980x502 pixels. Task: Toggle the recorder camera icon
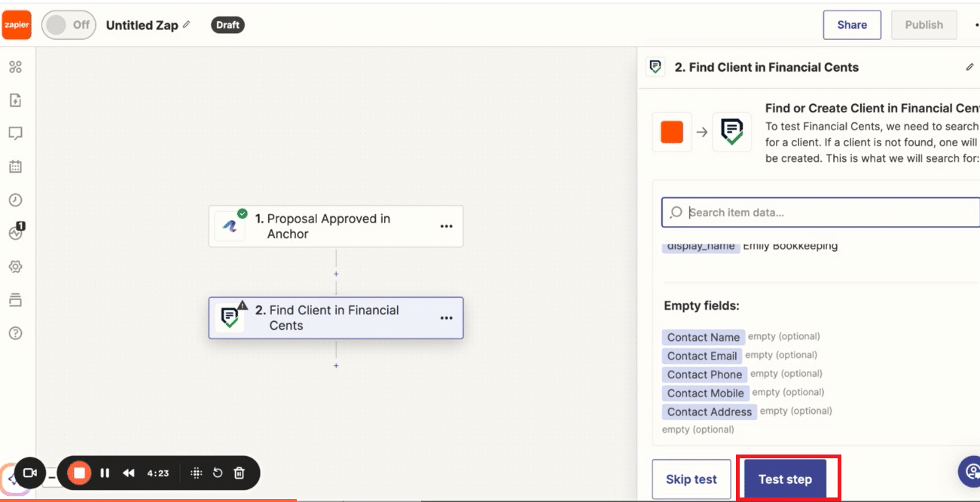coord(30,473)
